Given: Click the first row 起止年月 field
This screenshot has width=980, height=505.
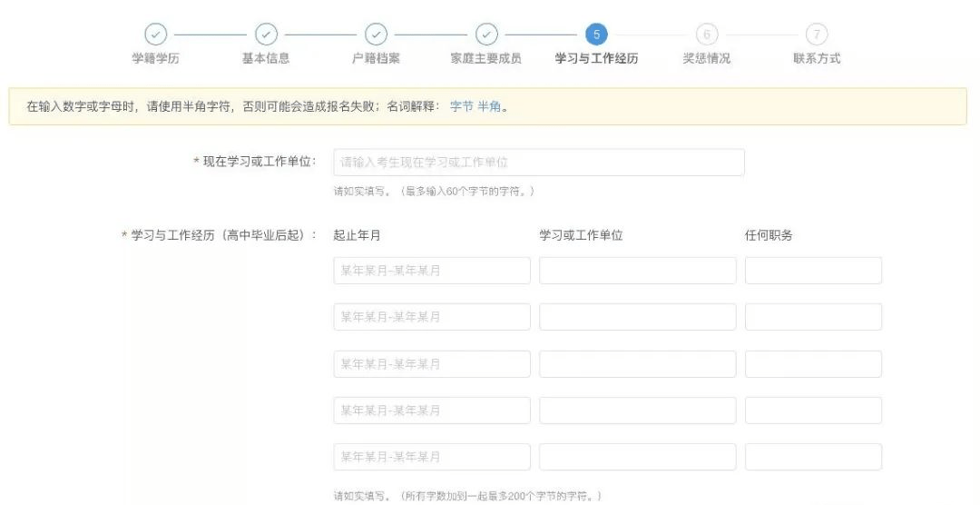Looking at the screenshot, I should (x=432, y=271).
